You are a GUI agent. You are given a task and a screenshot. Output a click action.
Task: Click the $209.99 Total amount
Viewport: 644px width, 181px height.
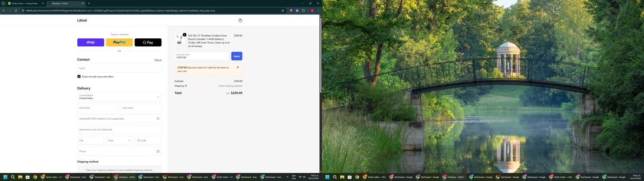[x=237, y=93]
